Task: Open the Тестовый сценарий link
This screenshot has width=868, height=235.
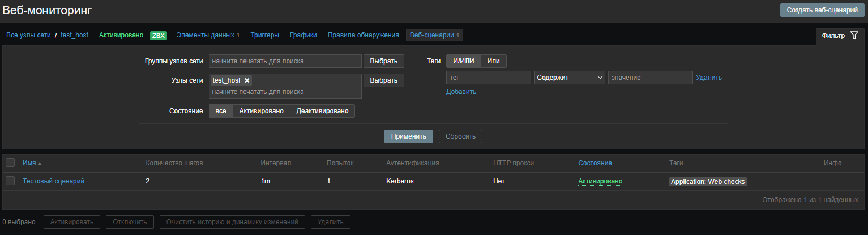Action: pos(53,181)
